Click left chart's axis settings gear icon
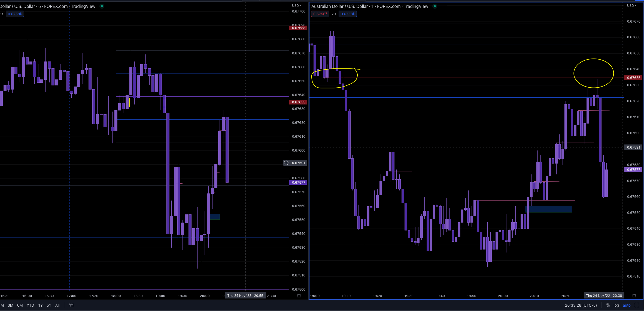This screenshot has width=644, height=311. point(299,296)
